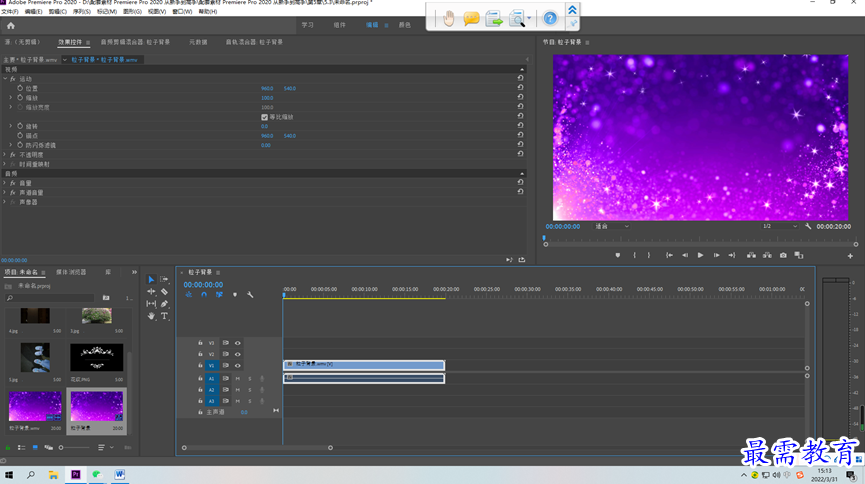
Task: Toggle position animation stopwatch
Action: coord(20,88)
